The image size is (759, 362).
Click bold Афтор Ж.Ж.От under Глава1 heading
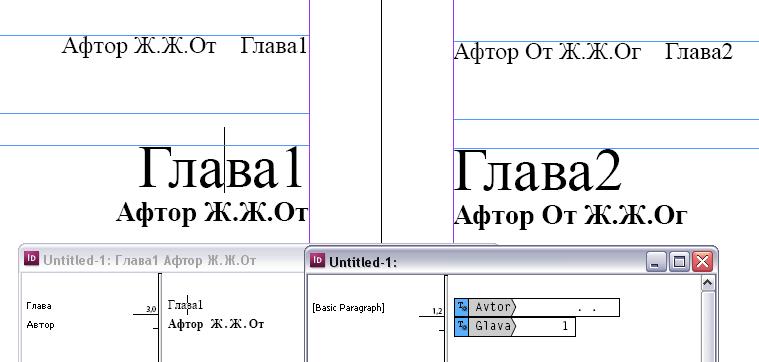pyautogui.click(x=212, y=213)
